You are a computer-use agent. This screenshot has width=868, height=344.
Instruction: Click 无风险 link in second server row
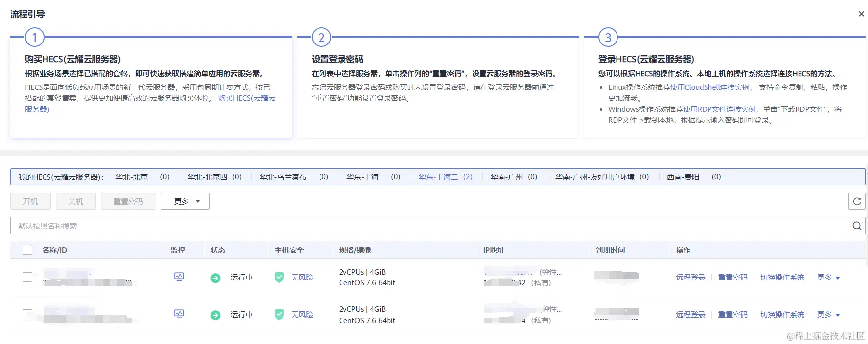(x=302, y=315)
